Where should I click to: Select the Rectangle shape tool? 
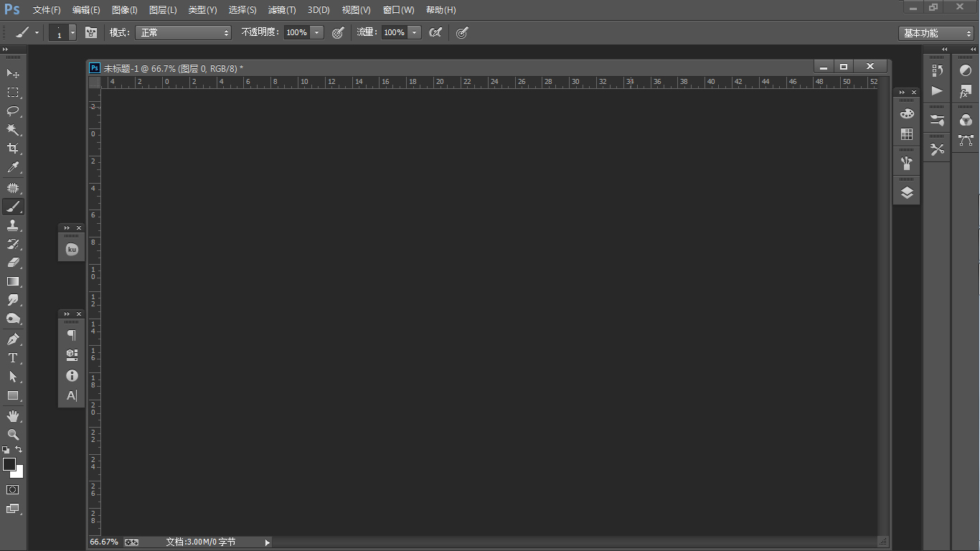[x=13, y=395]
